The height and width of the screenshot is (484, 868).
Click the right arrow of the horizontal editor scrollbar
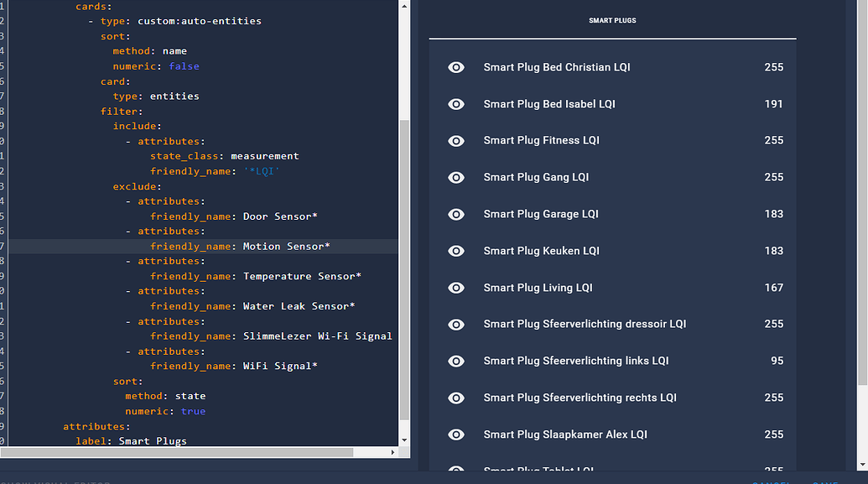point(392,452)
